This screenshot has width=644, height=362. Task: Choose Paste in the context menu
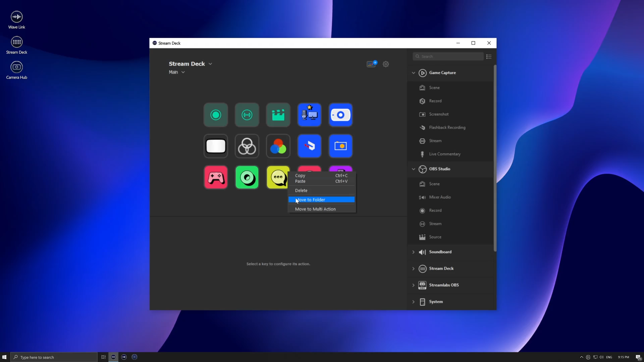(x=322, y=181)
